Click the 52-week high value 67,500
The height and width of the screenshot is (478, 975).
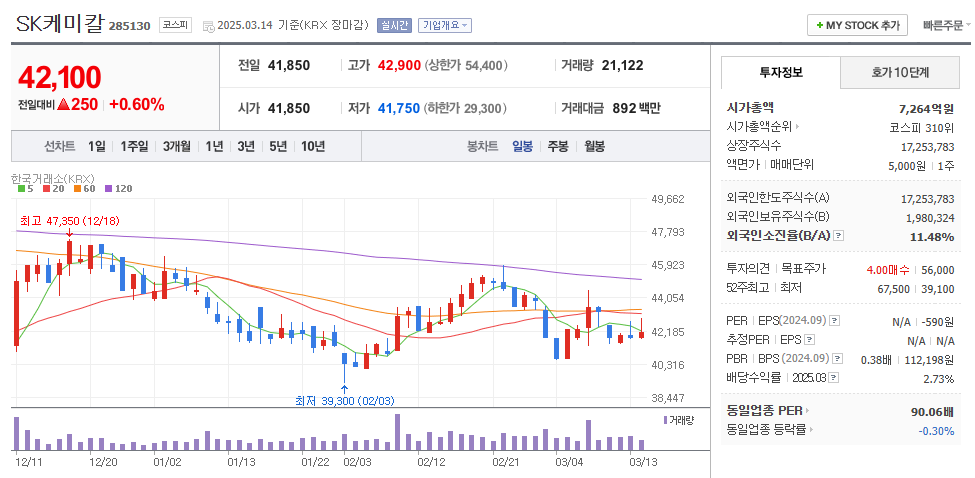pyautogui.click(x=894, y=289)
